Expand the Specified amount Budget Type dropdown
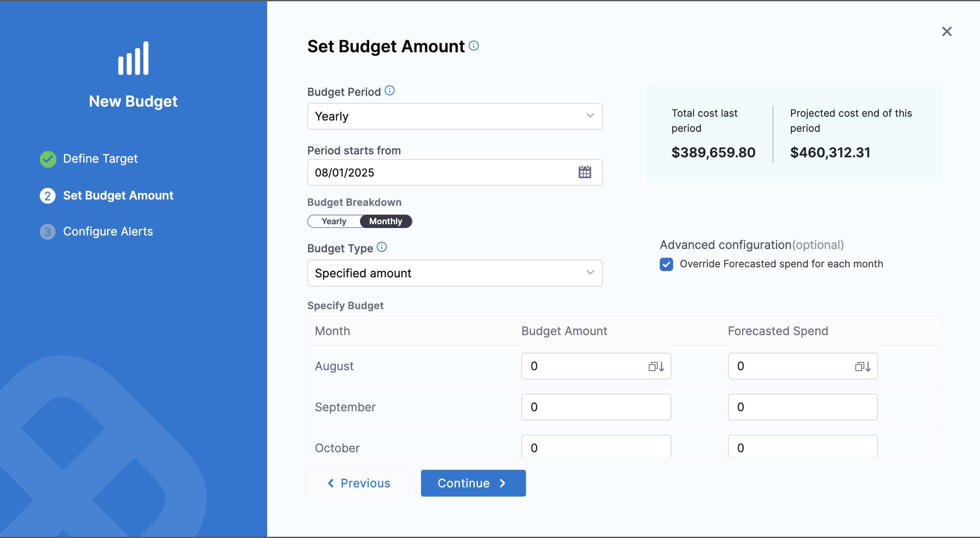This screenshot has width=980, height=538. tap(454, 273)
